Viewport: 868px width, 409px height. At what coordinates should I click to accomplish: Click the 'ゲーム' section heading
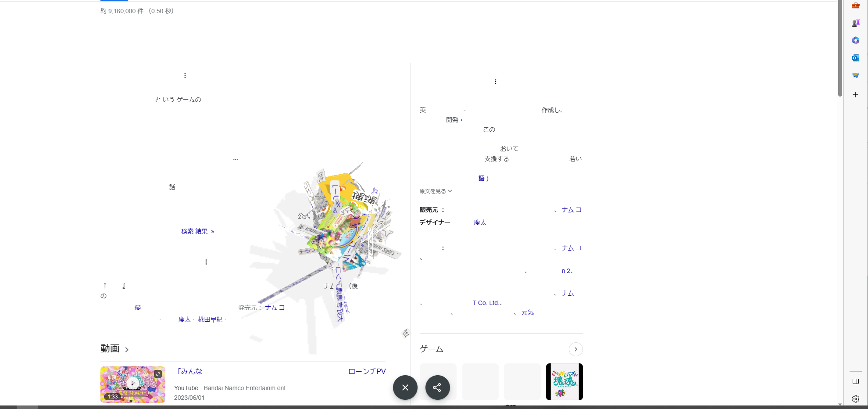(432, 349)
